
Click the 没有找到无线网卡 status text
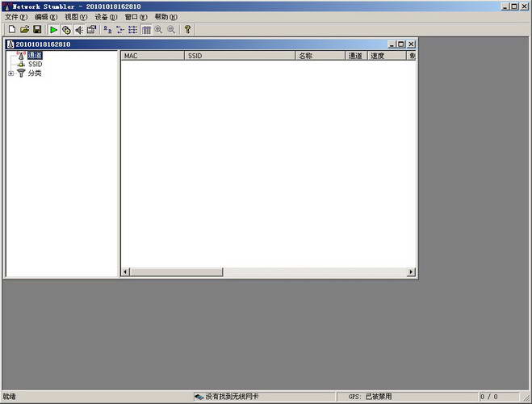tap(232, 397)
